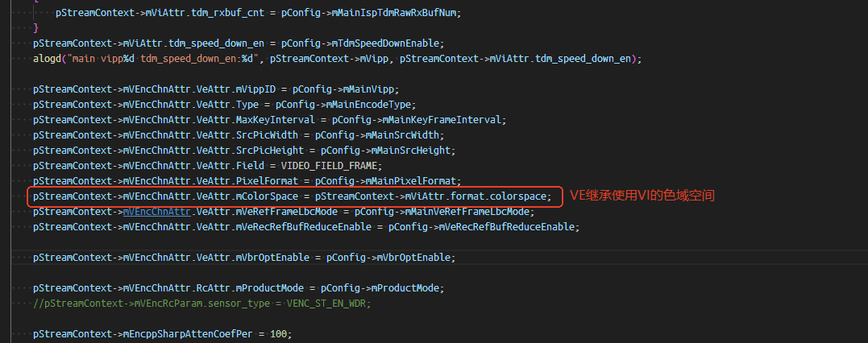The image size is (868, 343).
Task: Click the alogd function name
Action: [46, 59]
